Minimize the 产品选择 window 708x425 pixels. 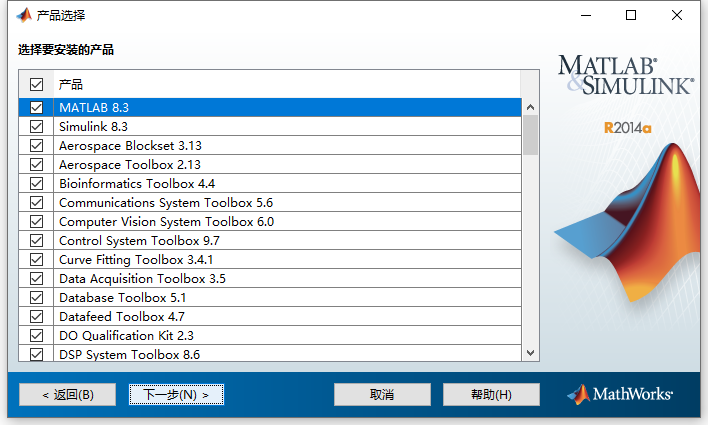tap(586, 15)
